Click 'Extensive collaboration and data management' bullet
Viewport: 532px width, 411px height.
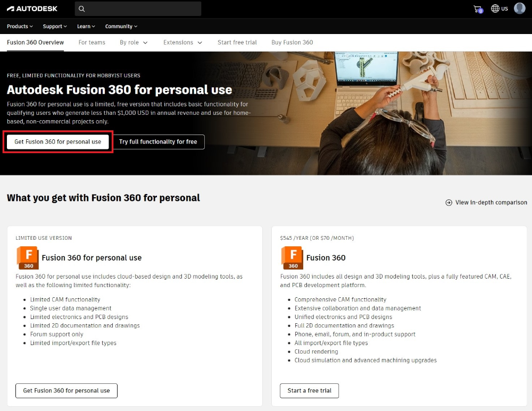358,308
